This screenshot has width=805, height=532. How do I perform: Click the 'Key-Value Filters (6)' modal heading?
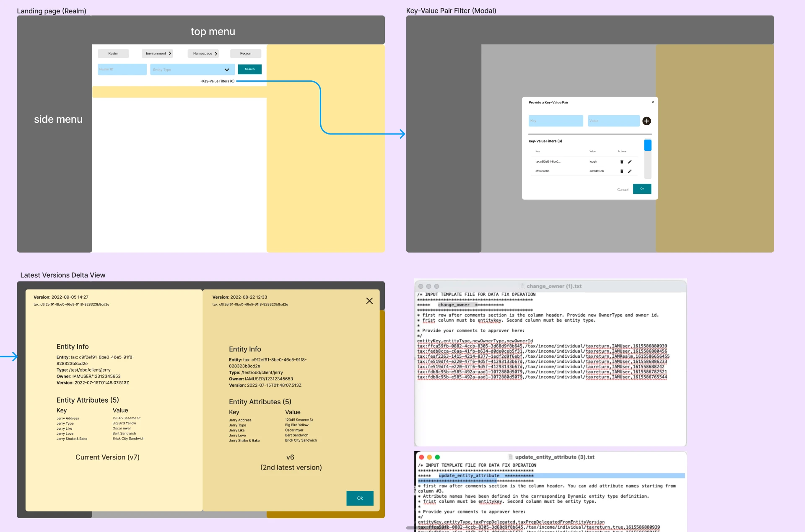click(x=545, y=141)
